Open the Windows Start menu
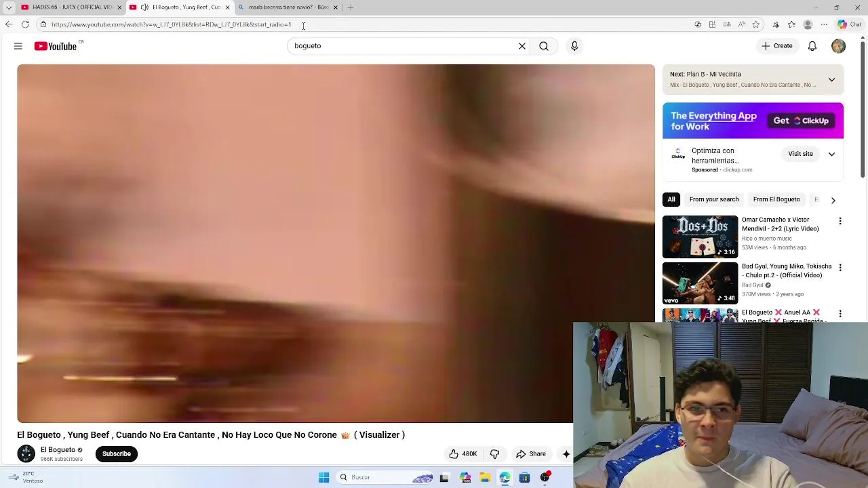The width and height of the screenshot is (868, 488). coord(324,478)
